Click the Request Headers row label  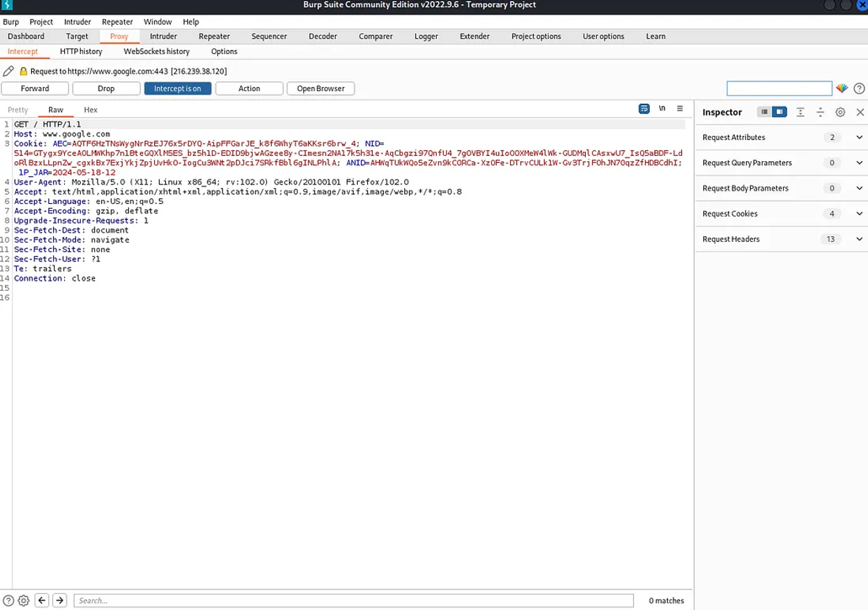[731, 239]
